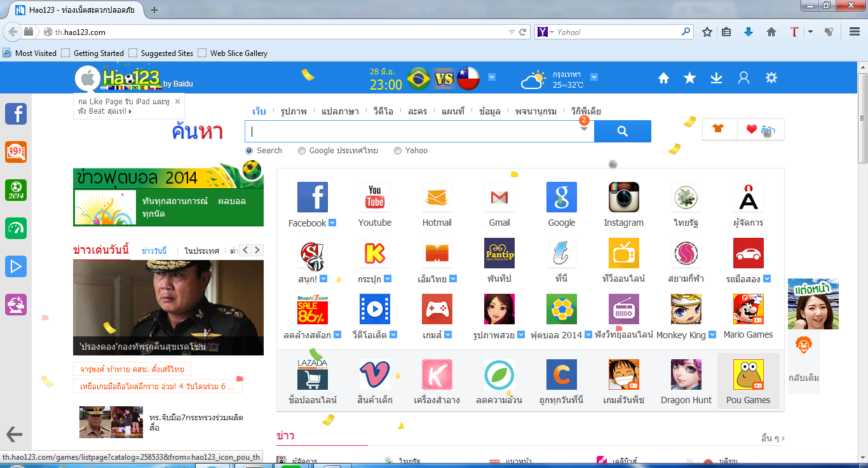Expand the กรุงเทพฯ weather dropdown in header

click(x=594, y=77)
